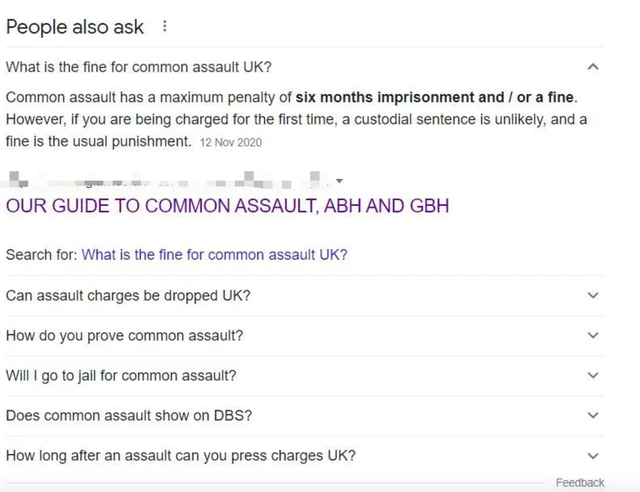Expand chevron for 'Does common assault show on DBS?'
Viewport: 640px width, 492px height.
pos(593,415)
